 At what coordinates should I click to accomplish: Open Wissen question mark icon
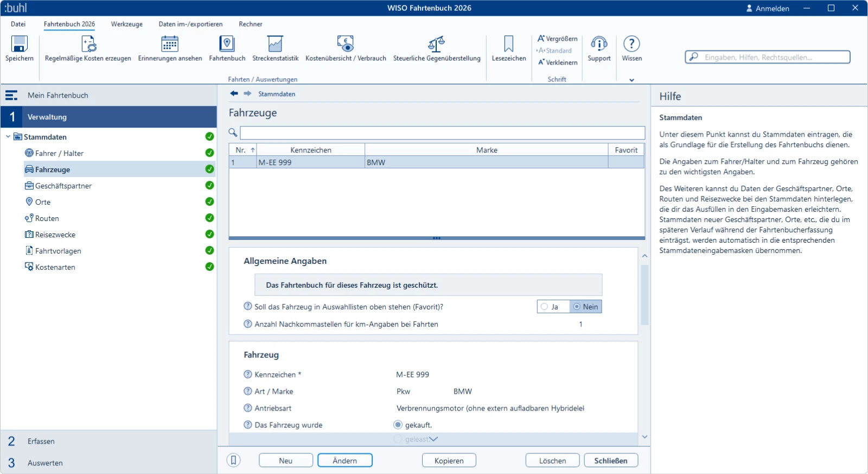(631, 44)
